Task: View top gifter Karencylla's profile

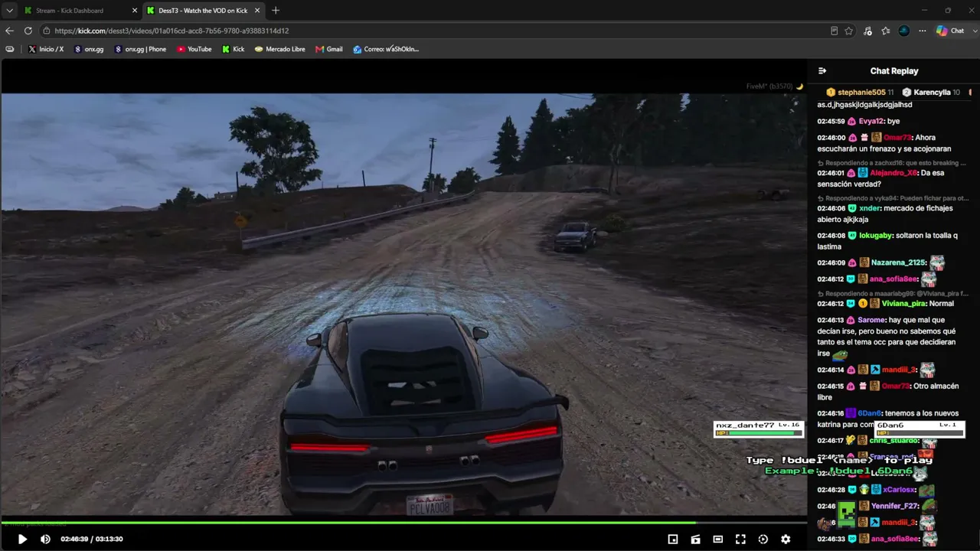Action: [932, 93]
